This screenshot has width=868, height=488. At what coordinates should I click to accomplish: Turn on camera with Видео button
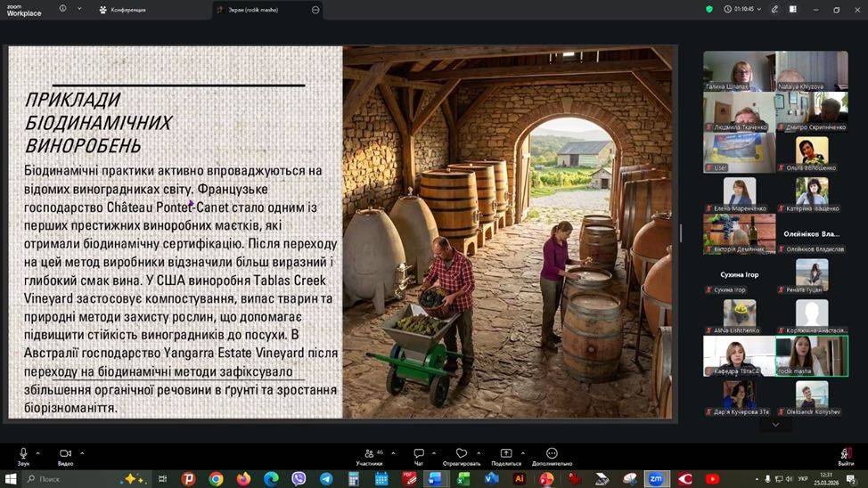click(x=65, y=454)
